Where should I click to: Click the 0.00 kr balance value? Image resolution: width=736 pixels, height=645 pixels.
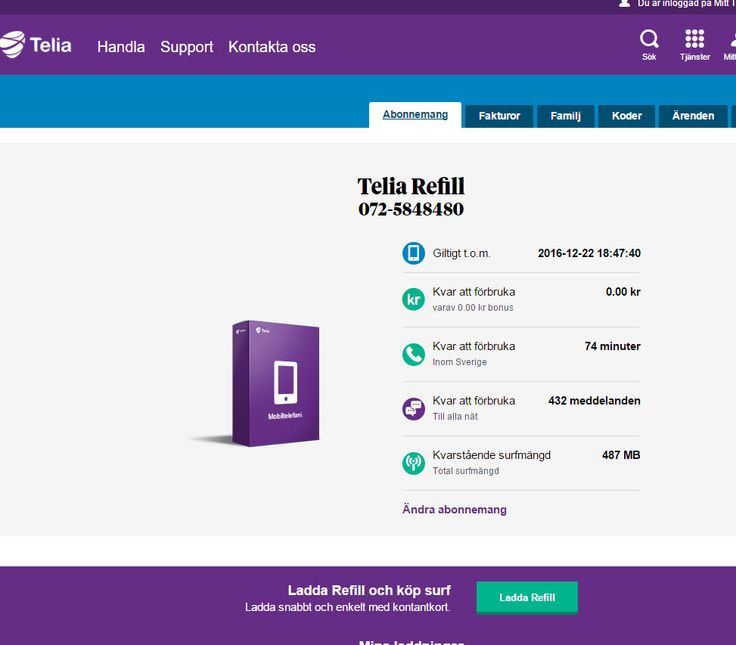point(623,292)
